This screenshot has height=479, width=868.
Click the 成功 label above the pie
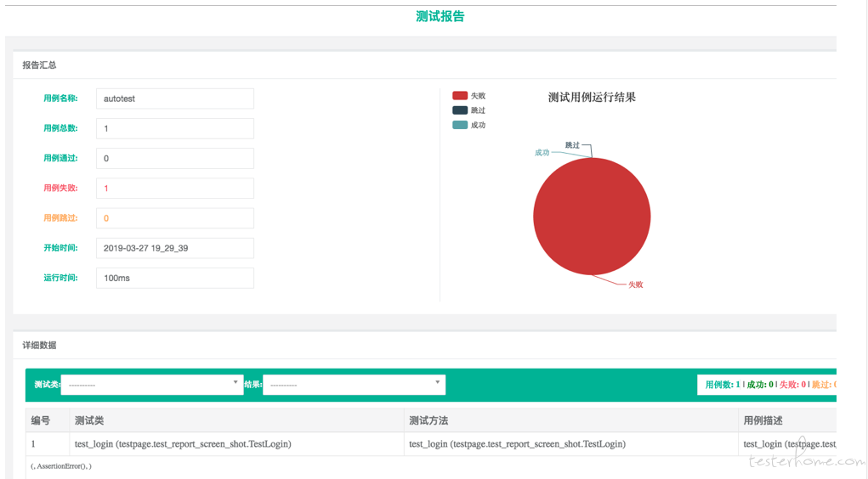point(542,153)
